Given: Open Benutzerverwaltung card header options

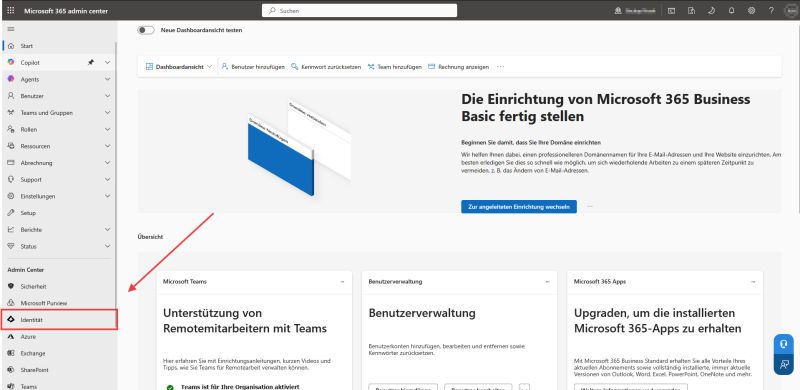Looking at the screenshot, I should 547,282.
